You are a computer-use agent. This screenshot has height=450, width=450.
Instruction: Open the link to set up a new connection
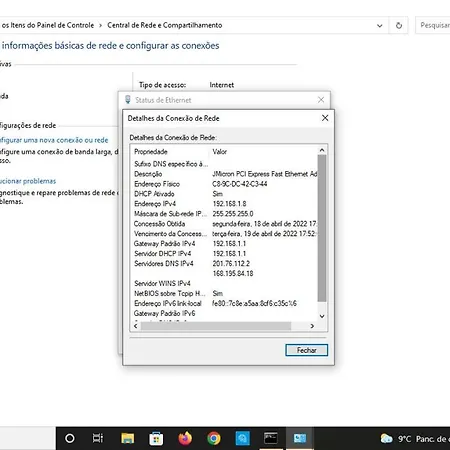(54, 140)
